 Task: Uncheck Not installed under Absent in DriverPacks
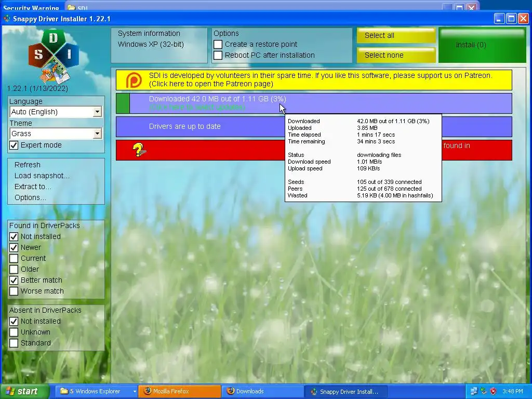14,321
